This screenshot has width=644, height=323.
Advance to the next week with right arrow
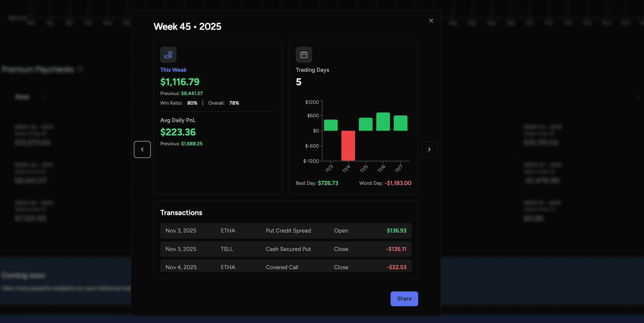point(429,149)
